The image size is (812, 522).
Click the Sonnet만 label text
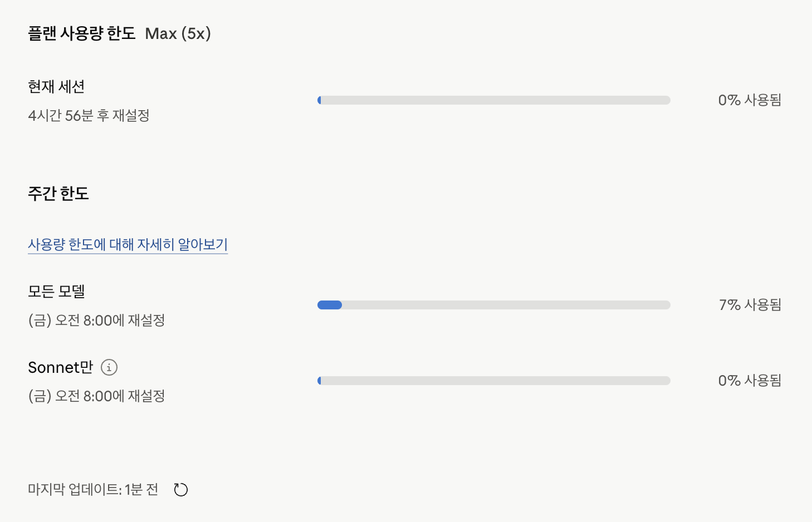coord(61,367)
